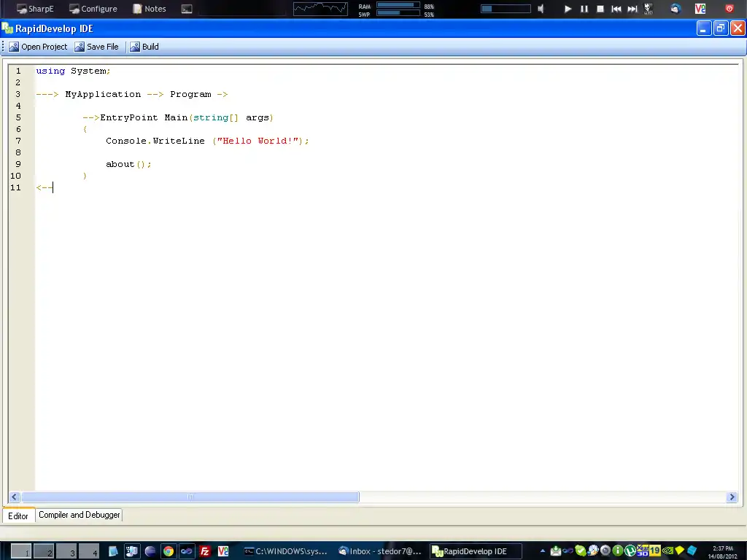Open the Thunderbird icon in the top bar
The height and width of the screenshot is (560, 747).
pyautogui.click(x=676, y=9)
